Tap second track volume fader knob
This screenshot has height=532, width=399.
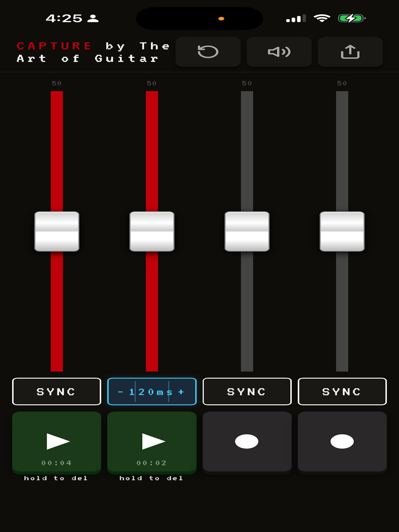tap(152, 231)
